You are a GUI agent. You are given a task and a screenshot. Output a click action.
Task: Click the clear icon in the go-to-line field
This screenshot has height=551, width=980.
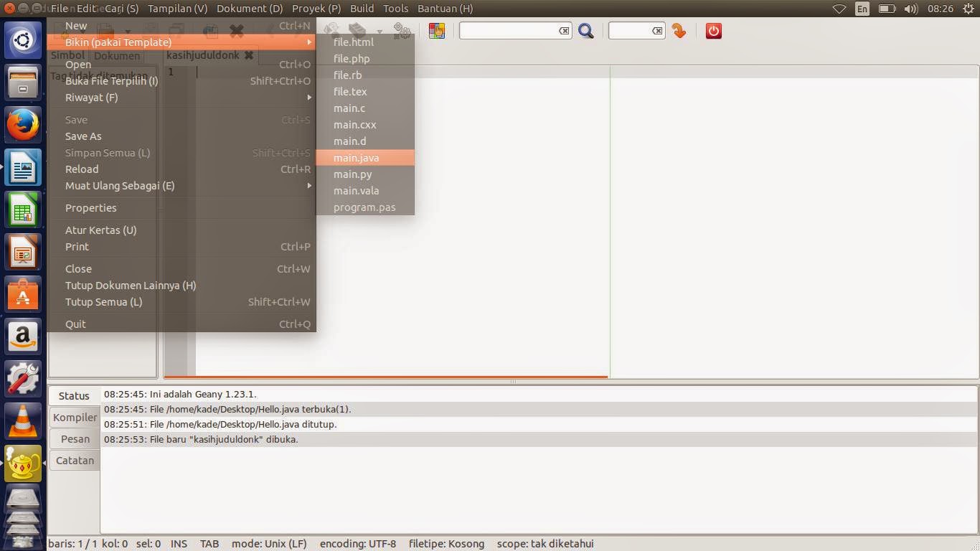[656, 30]
